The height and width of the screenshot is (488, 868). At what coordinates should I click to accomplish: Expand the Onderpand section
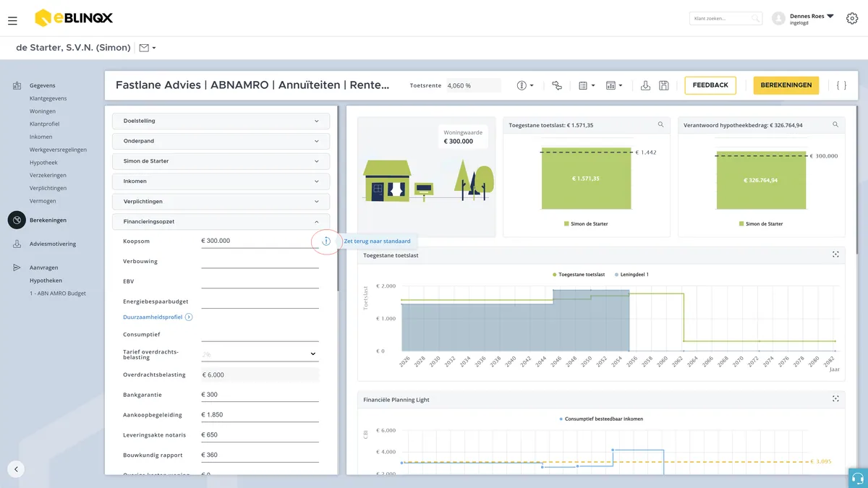[221, 141]
